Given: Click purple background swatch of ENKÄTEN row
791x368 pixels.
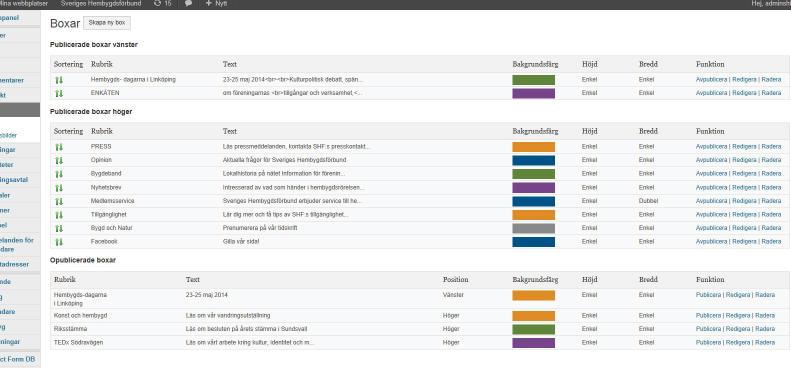Looking at the screenshot, I should [x=533, y=93].
